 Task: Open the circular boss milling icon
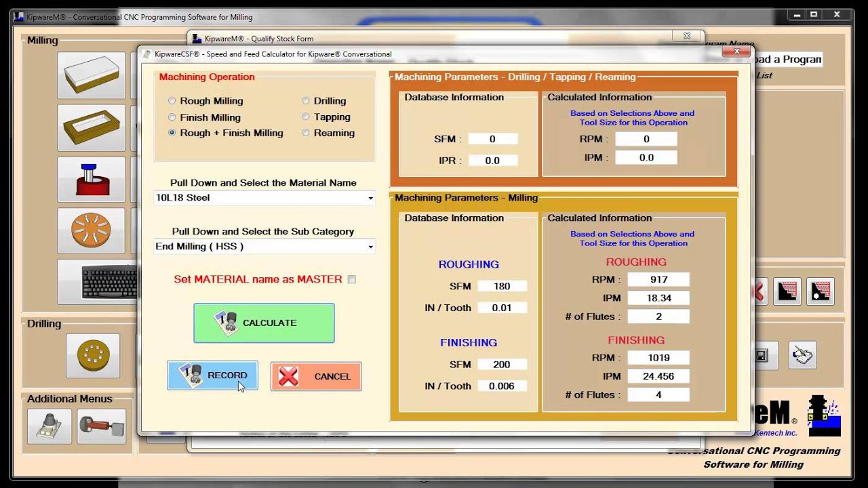[x=92, y=180]
